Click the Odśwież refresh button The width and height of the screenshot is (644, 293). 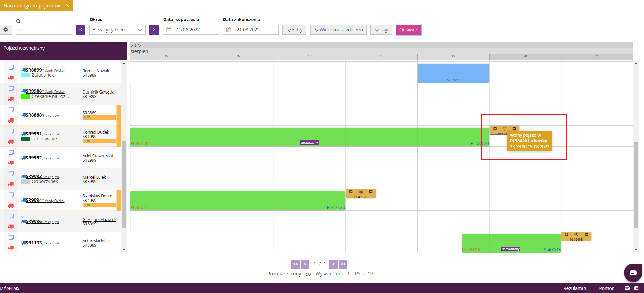click(408, 30)
